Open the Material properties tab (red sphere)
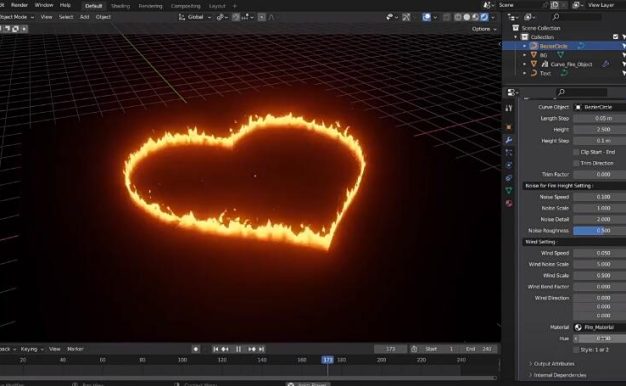This screenshot has width=626, height=386. tap(509, 203)
